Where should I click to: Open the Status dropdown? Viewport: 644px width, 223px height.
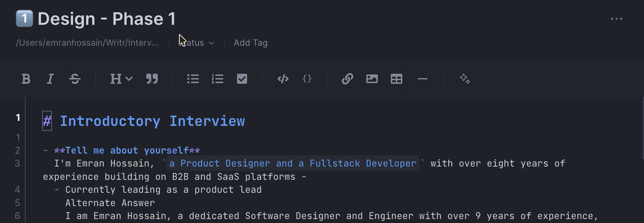tap(197, 43)
